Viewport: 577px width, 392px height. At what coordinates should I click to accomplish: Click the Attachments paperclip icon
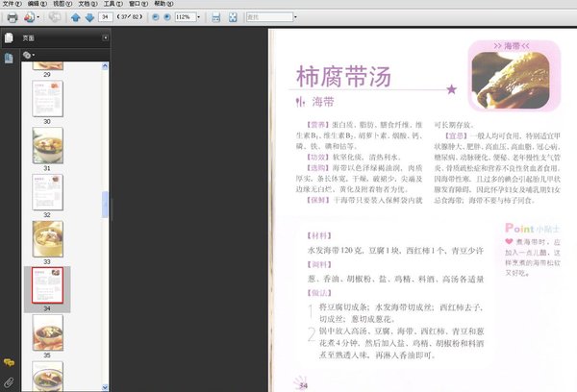(9, 382)
